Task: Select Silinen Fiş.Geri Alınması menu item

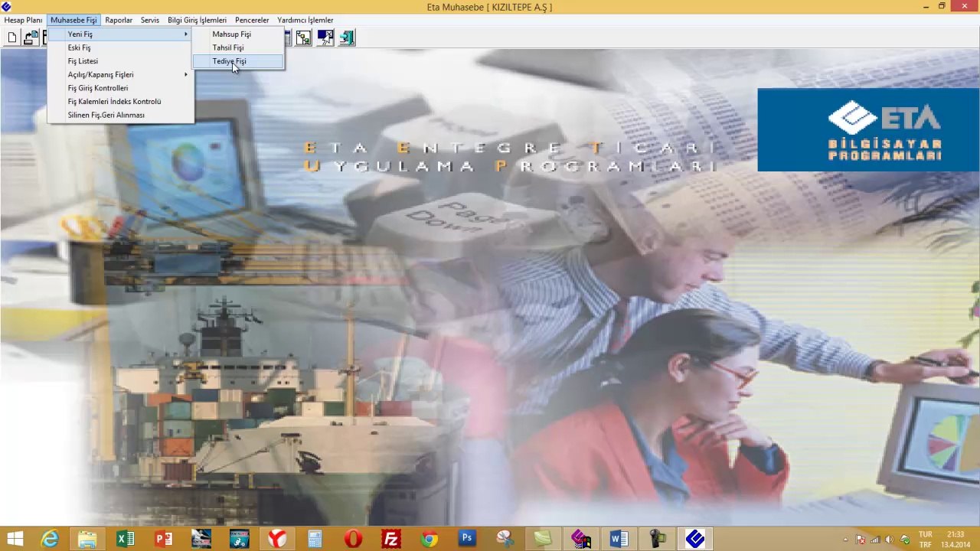Action: pyautogui.click(x=120, y=115)
